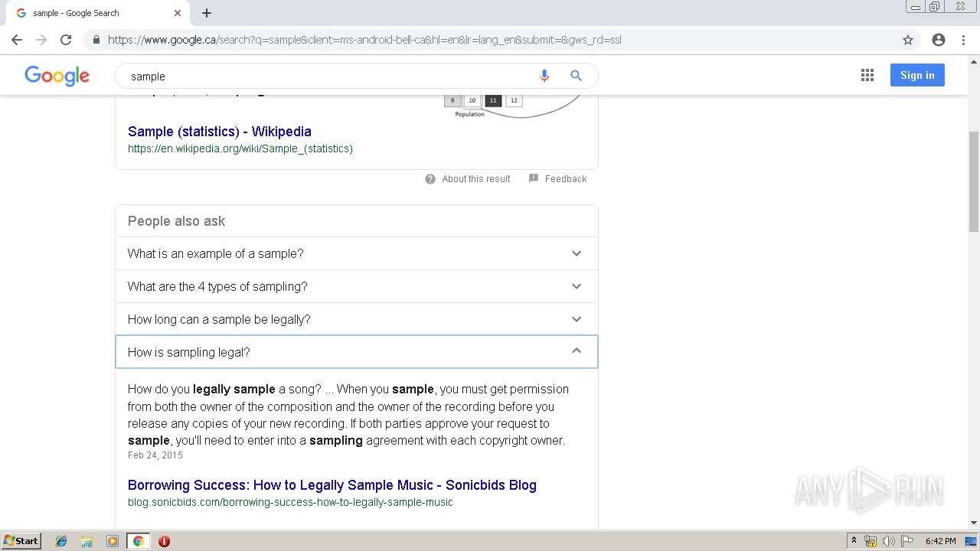
Task: Go back to the previous page
Action: 17,40
